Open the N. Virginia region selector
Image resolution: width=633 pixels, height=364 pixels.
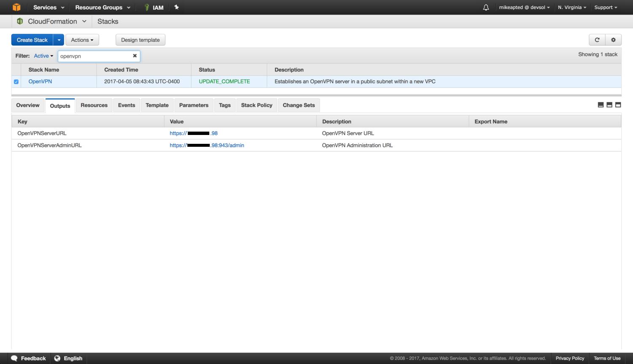pyautogui.click(x=572, y=7)
